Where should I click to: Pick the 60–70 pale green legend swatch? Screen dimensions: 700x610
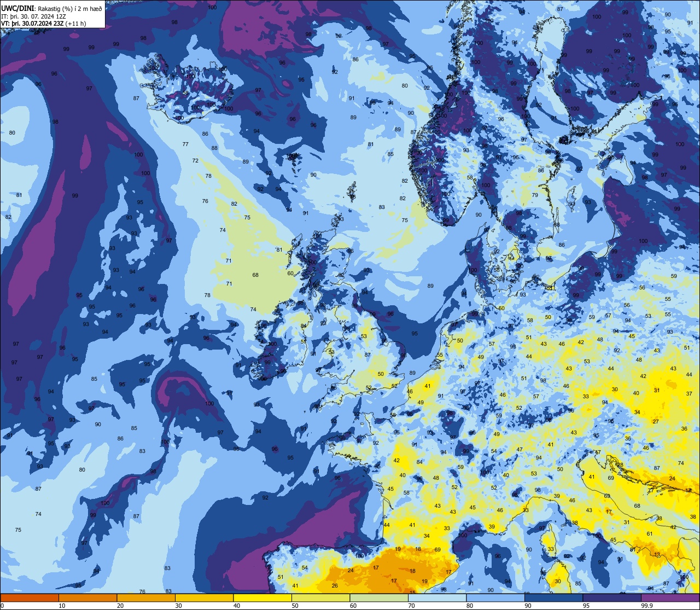[379, 597]
